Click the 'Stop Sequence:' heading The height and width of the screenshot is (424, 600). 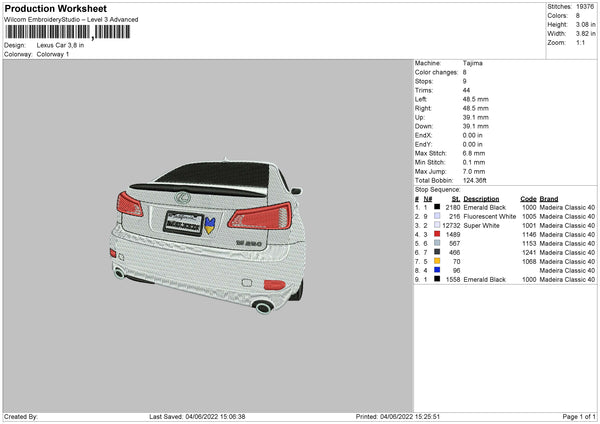[x=437, y=189]
